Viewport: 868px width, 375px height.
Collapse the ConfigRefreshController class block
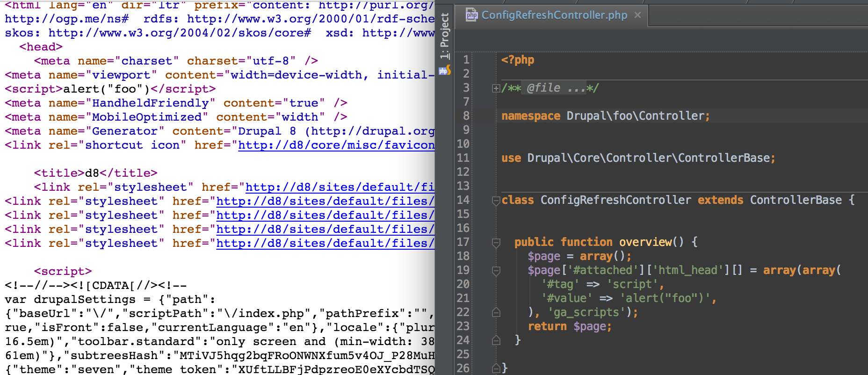click(x=496, y=201)
